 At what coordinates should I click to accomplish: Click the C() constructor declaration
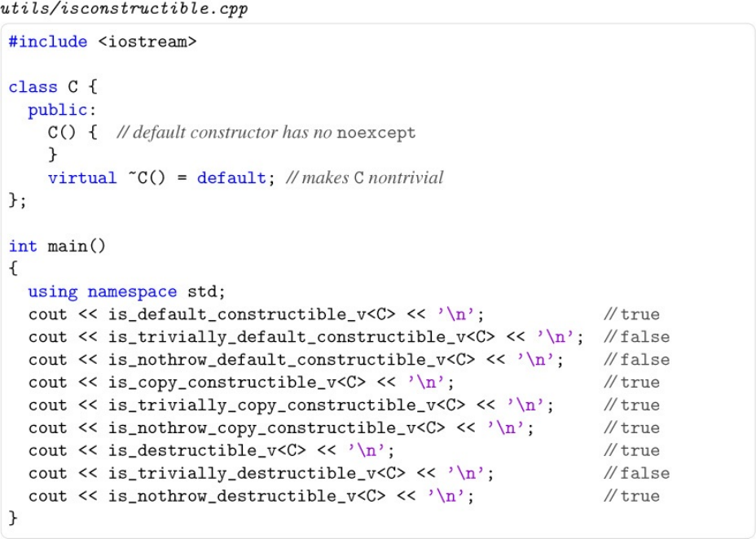(x=62, y=133)
